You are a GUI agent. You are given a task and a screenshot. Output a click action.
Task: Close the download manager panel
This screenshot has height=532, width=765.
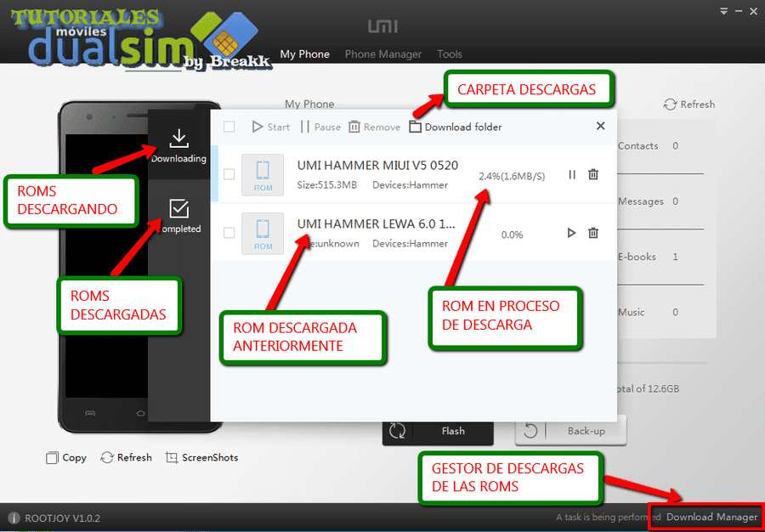tap(601, 126)
